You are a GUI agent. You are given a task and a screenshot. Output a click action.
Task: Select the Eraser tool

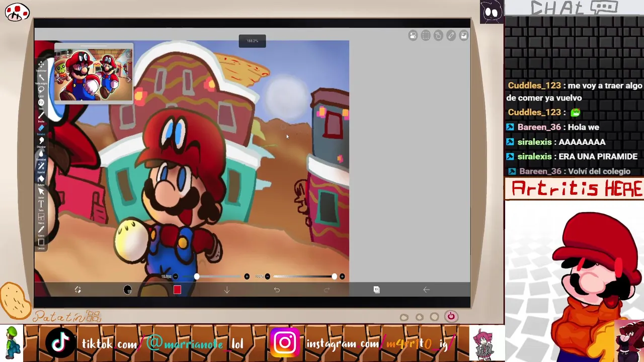[x=41, y=129]
